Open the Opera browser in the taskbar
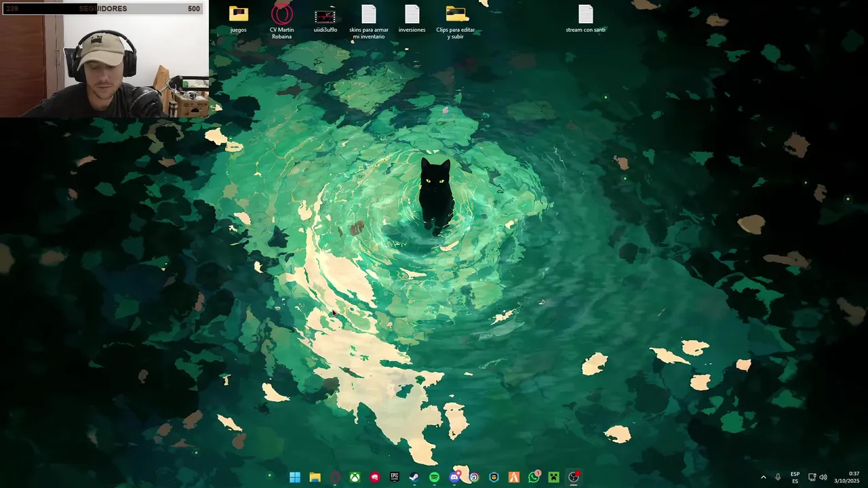This screenshot has width=868, height=488. 335,477
